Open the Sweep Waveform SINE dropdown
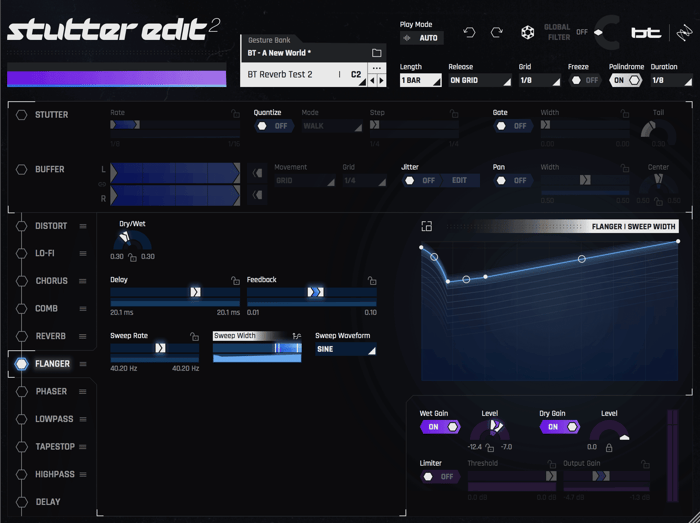700x523 pixels. (346, 349)
